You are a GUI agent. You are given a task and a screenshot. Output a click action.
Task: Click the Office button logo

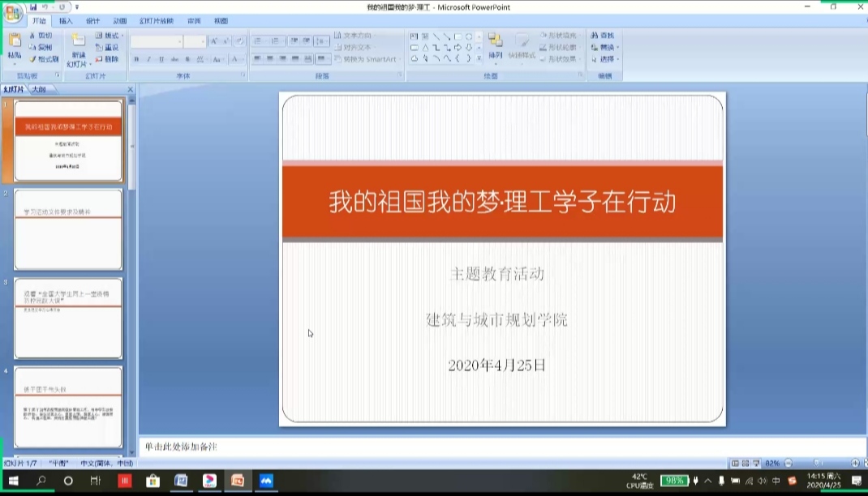point(13,14)
